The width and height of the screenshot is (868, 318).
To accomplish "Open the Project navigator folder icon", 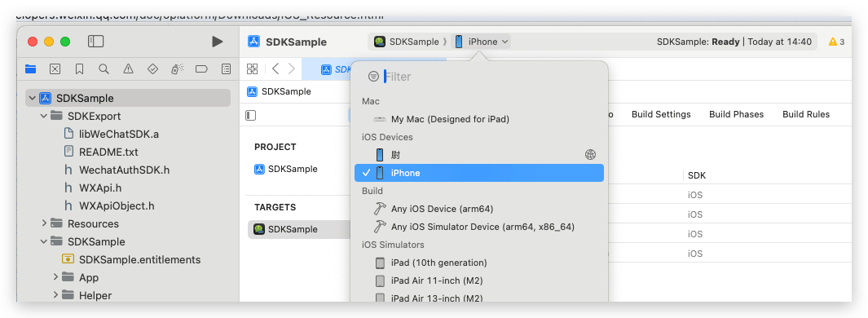I will 30,68.
